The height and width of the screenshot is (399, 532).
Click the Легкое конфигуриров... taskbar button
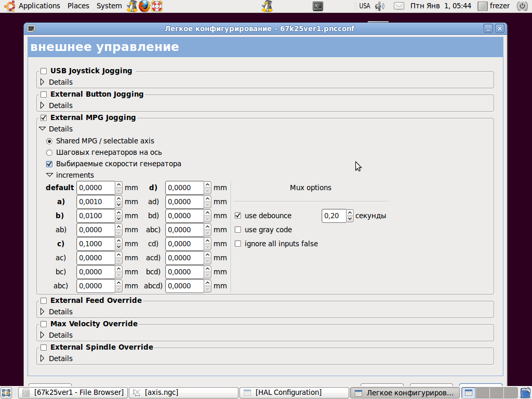pyautogui.click(x=405, y=393)
